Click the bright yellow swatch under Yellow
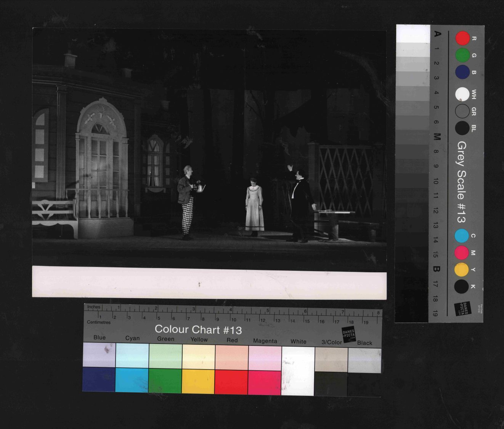Image resolution: width=504 pixels, height=429 pixels. click(198, 381)
